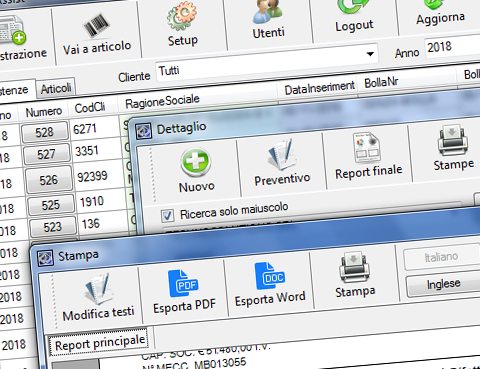Click the Inglese language button

(443, 284)
